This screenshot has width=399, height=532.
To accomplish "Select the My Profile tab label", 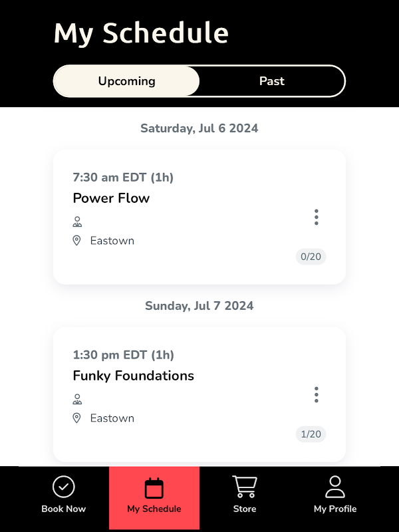I will pyautogui.click(x=335, y=509).
